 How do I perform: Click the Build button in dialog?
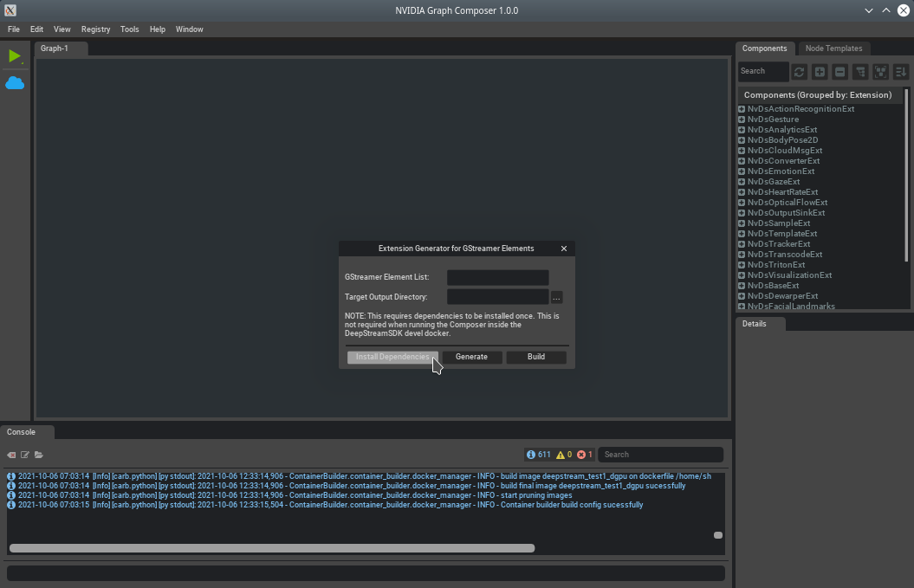[x=535, y=357]
